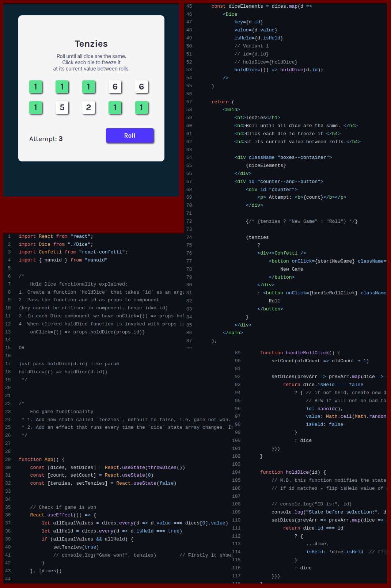Click the Confetti JSX tag in the code

coord(286,253)
